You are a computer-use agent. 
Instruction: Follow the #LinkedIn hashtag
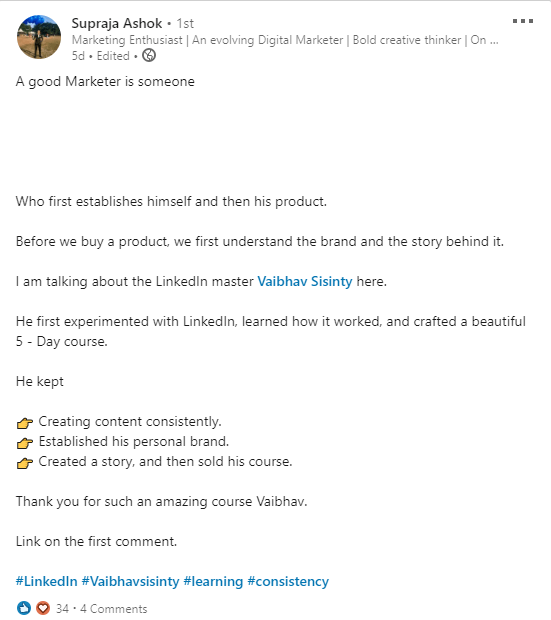pyautogui.click(x=46, y=581)
